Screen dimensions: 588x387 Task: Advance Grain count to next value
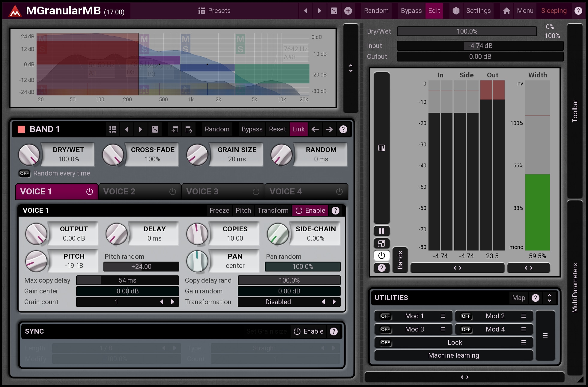(173, 302)
